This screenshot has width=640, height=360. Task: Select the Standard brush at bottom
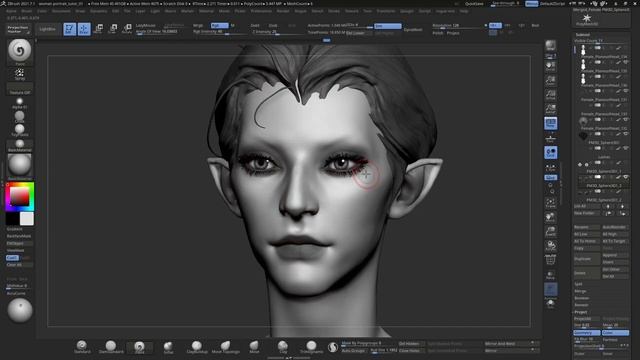pyautogui.click(x=82, y=347)
